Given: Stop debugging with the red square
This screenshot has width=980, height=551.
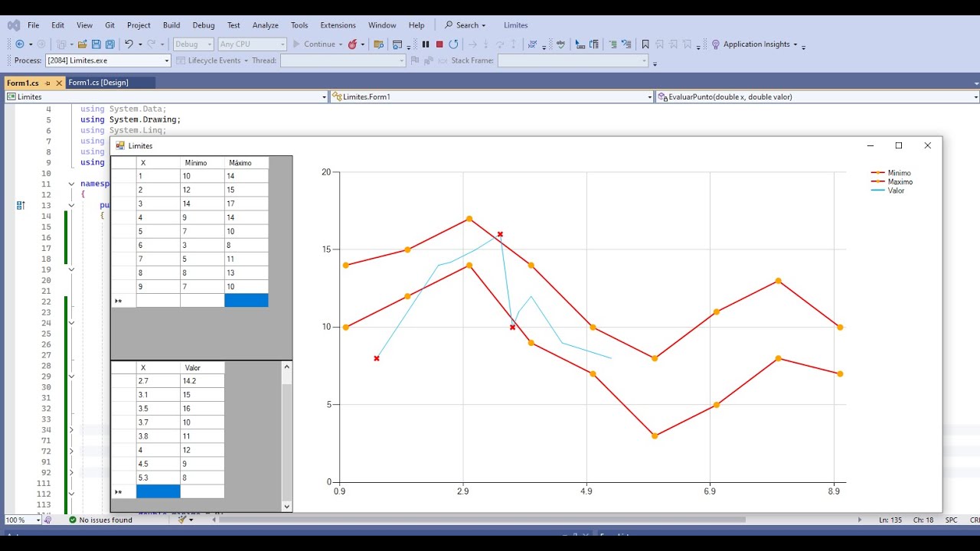Looking at the screenshot, I should [x=439, y=44].
